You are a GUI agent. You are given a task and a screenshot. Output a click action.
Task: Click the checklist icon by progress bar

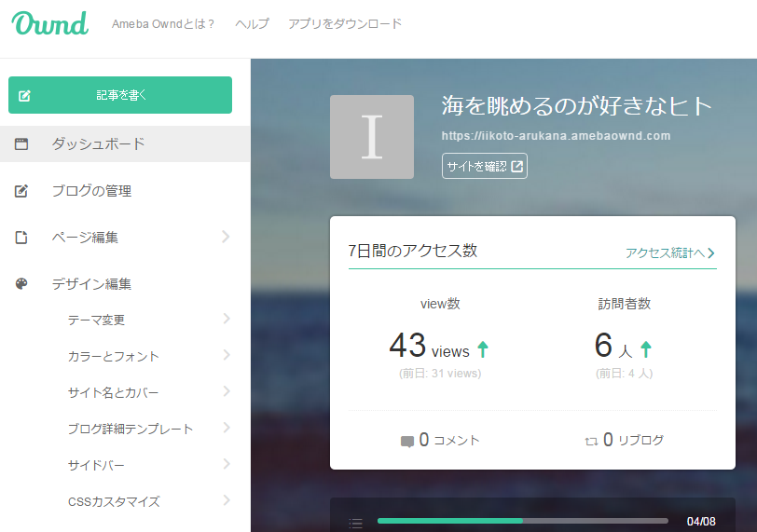pos(356,523)
